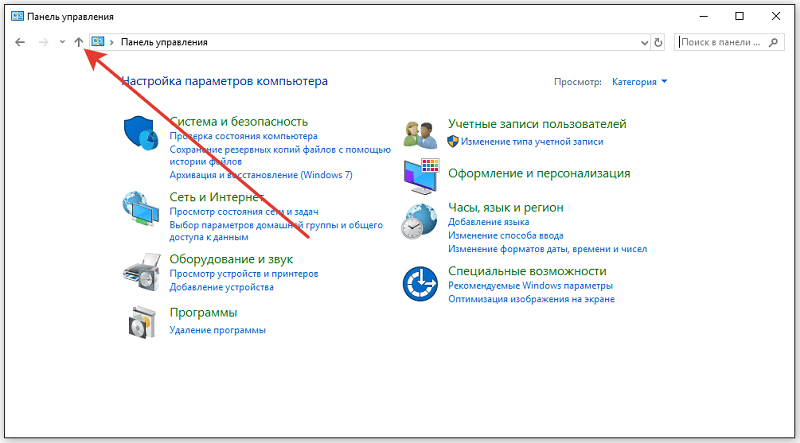Open Часы, язык и регион category
This screenshot has height=443, width=800.
pos(506,208)
